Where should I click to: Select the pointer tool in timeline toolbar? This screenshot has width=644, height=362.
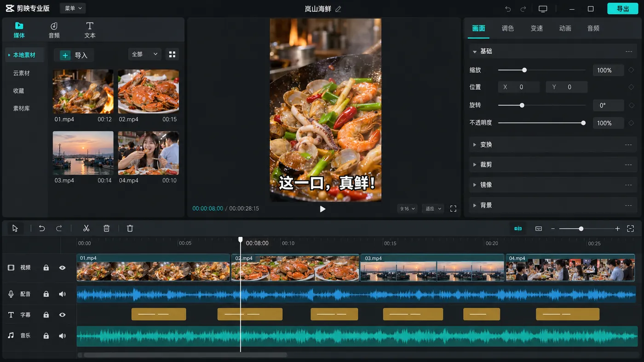point(15,228)
